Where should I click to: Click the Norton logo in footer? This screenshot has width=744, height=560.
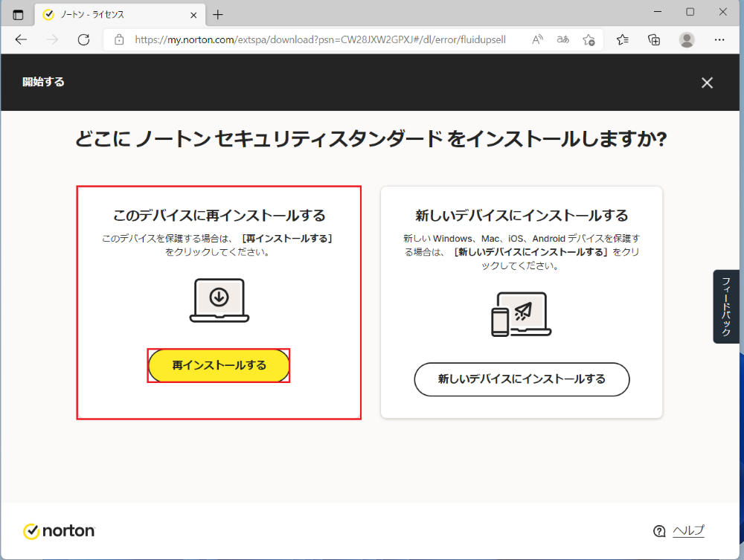click(60, 531)
